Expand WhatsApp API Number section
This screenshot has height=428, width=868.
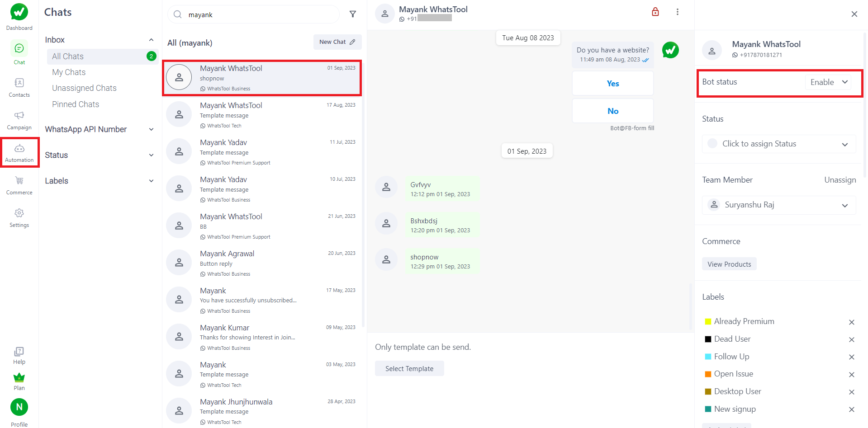(x=151, y=129)
